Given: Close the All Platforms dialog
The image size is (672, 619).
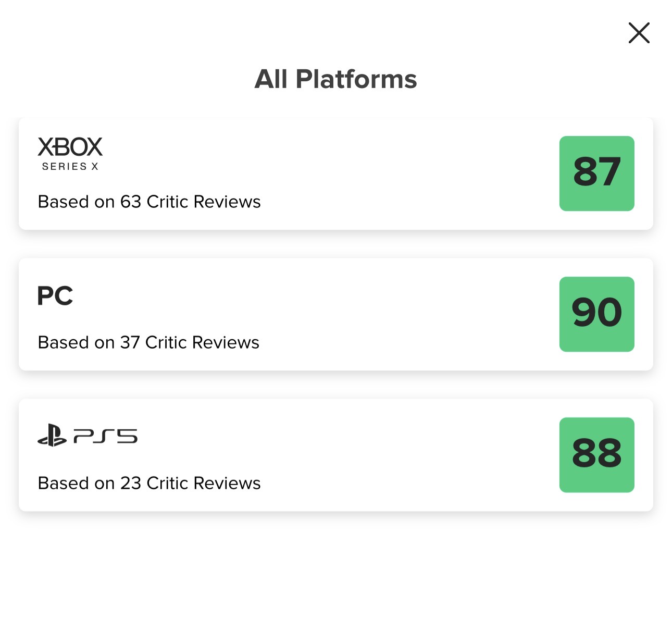Looking at the screenshot, I should tap(639, 33).
